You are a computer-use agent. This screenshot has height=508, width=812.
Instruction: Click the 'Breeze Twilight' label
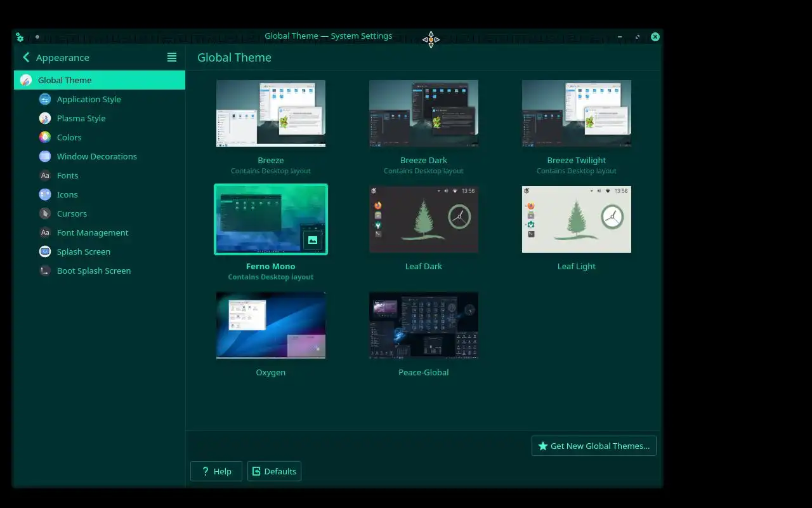[577, 160]
